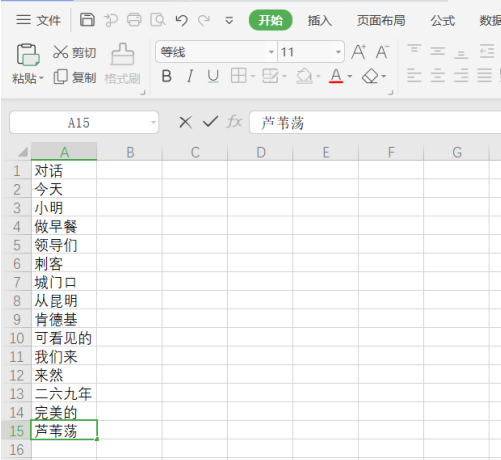This screenshot has width=501, height=460.
Task: Click the Print icon
Action: click(134, 20)
